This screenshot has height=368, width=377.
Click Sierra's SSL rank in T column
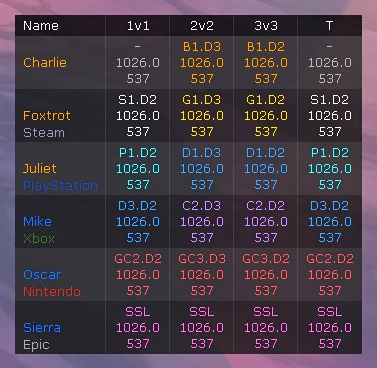pyautogui.click(x=329, y=312)
